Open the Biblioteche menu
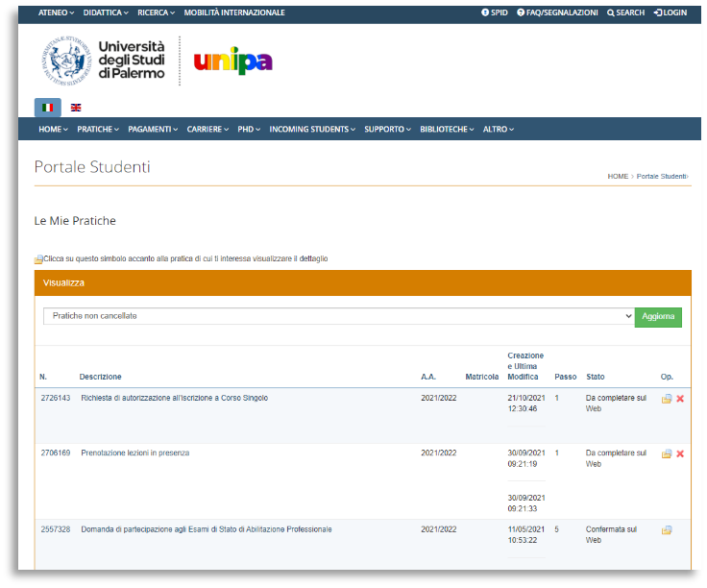Image resolution: width=707 pixels, height=588 pixels. point(447,130)
